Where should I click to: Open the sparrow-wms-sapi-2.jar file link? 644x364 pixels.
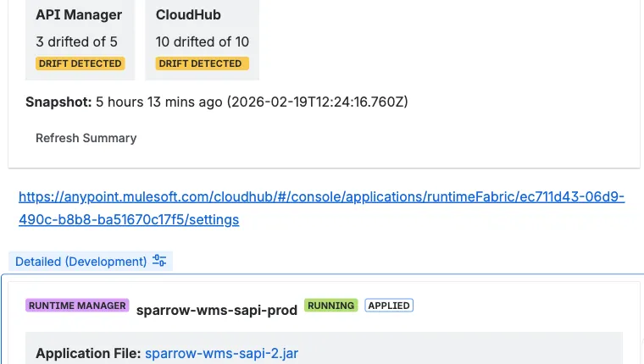pos(221,353)
